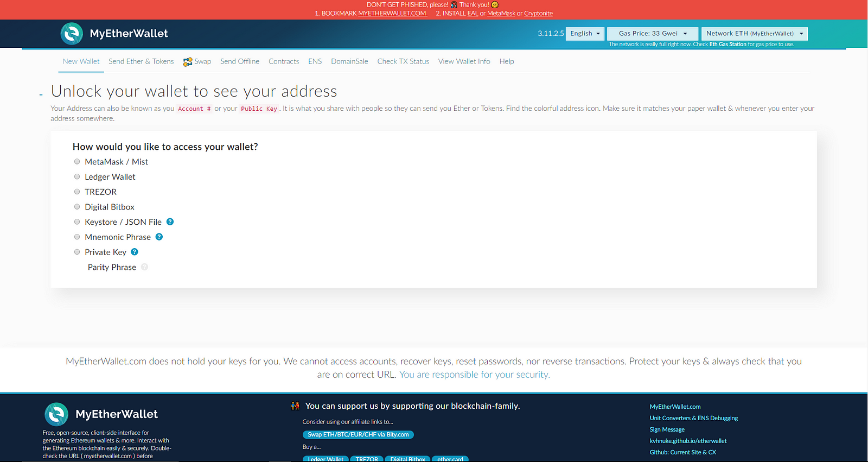The height and width of the screenshot is (462, 868).
Task: Click the MYETHERWALLET.COM bookmark link
Action: click(392, 14)
